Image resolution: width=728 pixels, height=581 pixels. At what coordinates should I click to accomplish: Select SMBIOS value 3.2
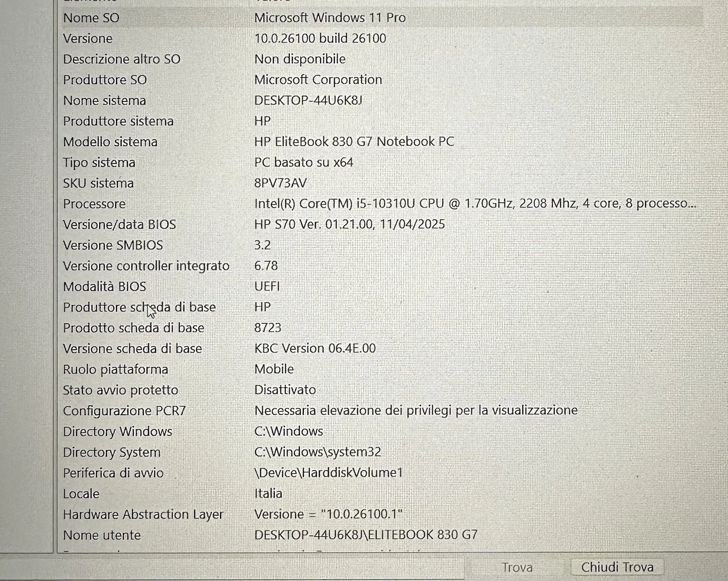click(263, 245)
